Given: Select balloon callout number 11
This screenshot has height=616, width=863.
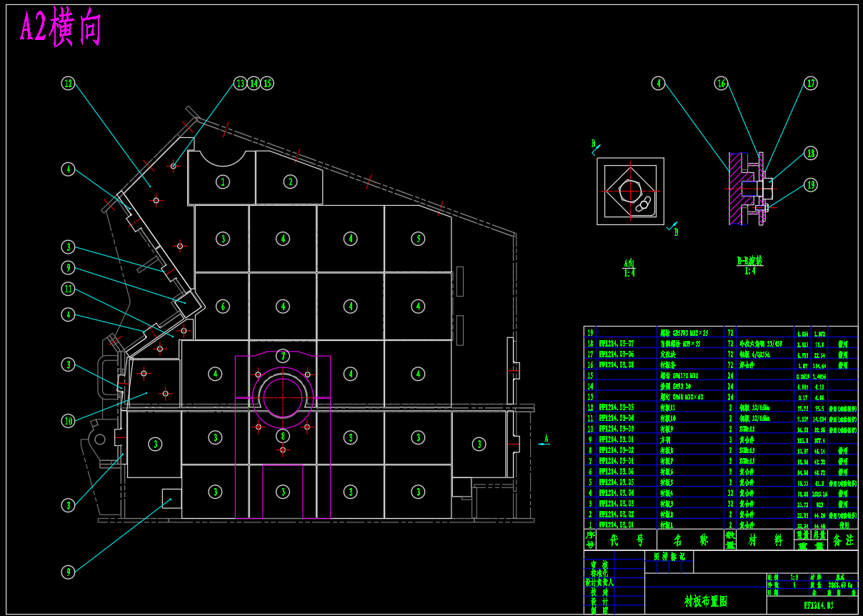Looking at the screenshot, I should click(68, 289).
